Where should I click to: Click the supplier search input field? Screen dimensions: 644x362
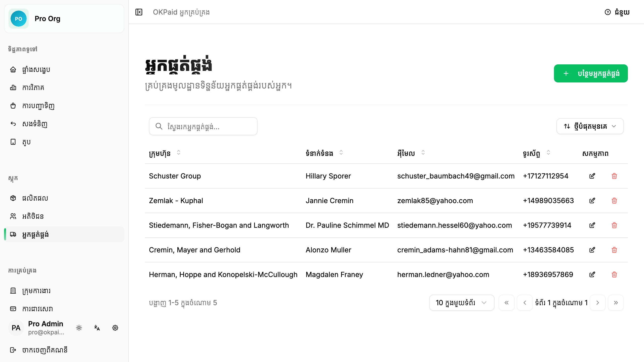[x=203, y=126]
